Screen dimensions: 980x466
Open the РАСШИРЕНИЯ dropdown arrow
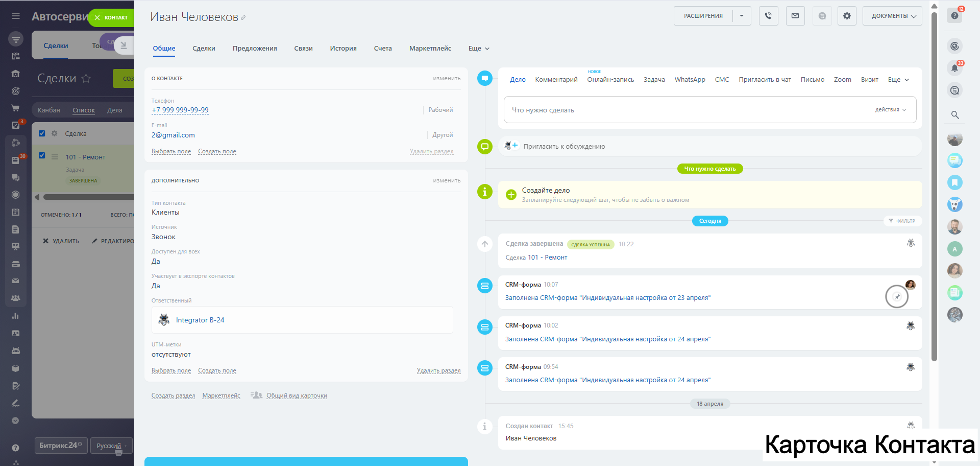click(x=742, y=16)
